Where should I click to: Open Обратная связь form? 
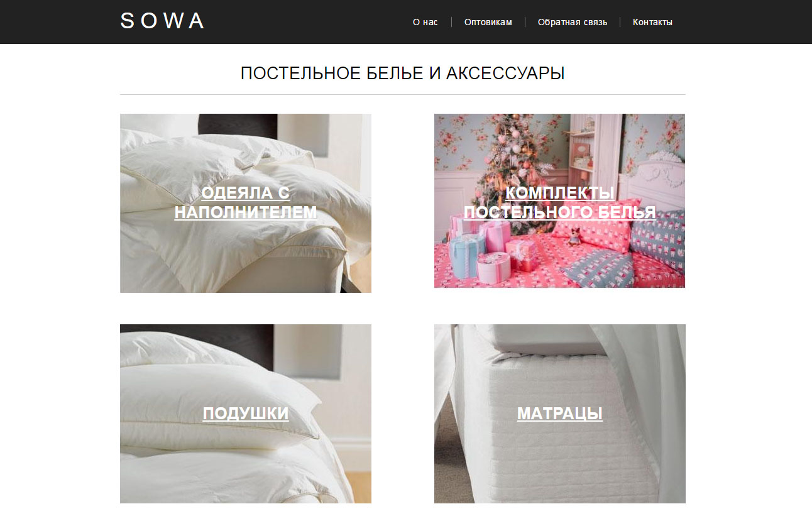(x=572, y=22)
